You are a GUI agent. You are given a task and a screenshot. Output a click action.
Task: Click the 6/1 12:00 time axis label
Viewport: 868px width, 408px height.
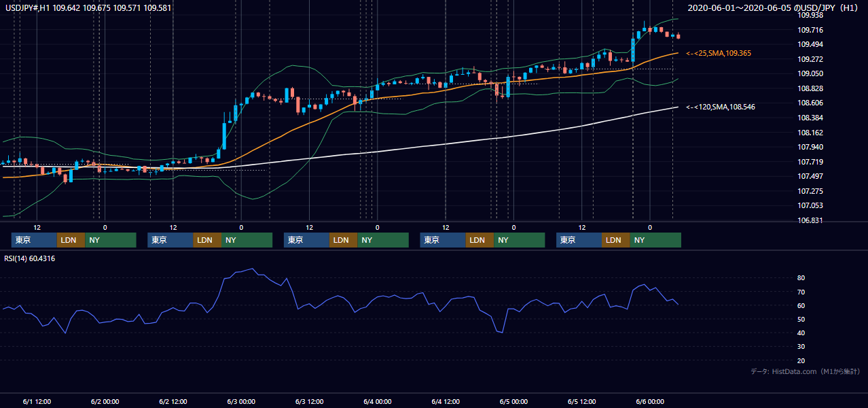(x=37, y=402)
